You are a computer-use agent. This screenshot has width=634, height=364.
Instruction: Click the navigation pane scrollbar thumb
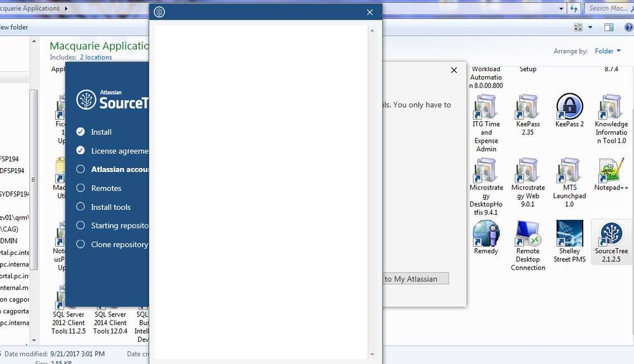(x=34, y=179)
